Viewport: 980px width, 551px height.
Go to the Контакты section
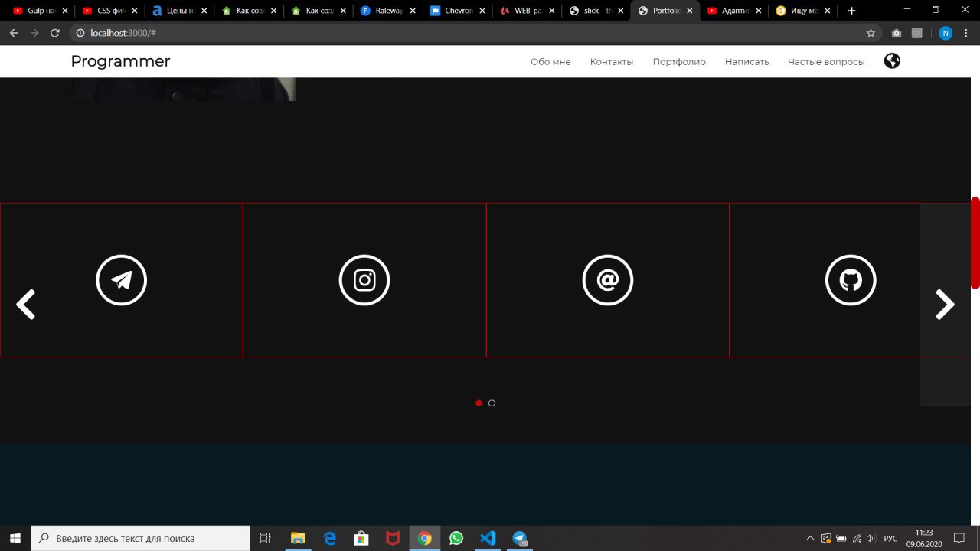click(x=612, y=62)
